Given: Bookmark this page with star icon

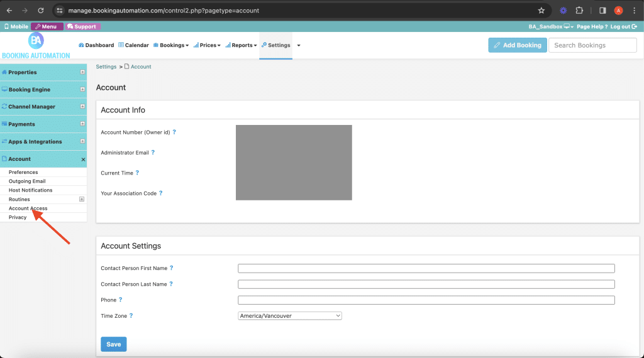Looking at the screenshot, I should point(541,11).
